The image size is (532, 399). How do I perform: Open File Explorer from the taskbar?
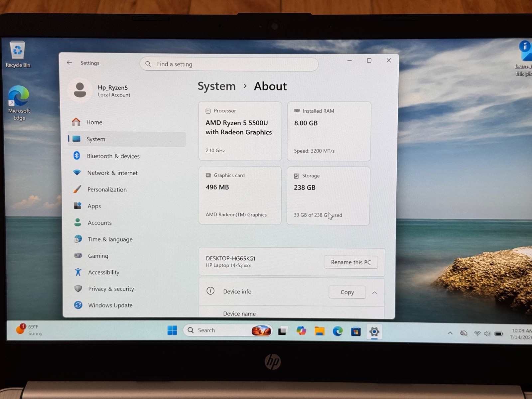pyautogui.click(x=320, y=331)
